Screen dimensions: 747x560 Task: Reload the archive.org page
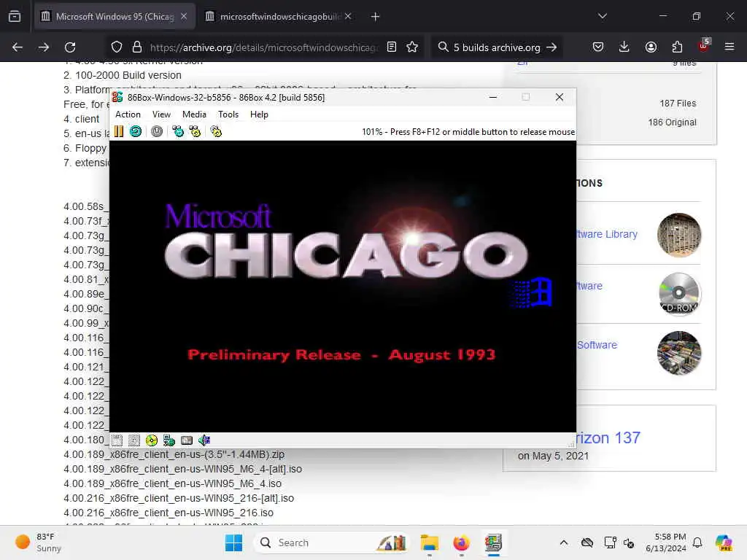coord(70,47)
